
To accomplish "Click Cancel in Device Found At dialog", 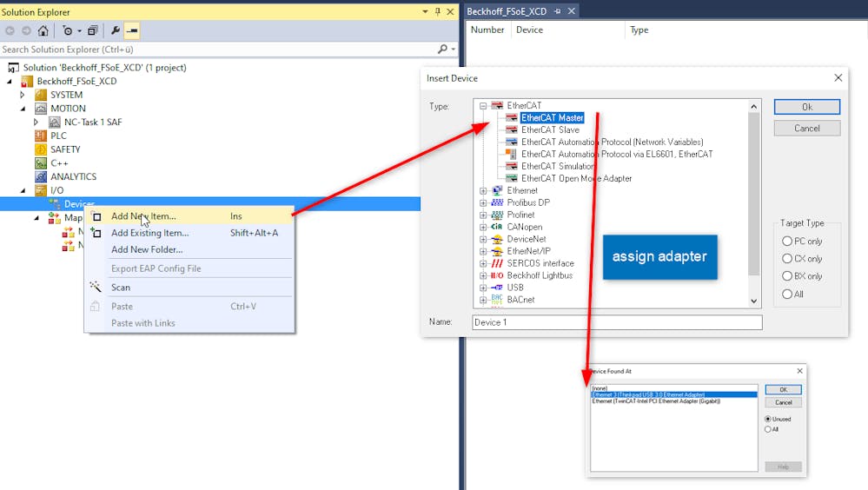I will 784,402.
